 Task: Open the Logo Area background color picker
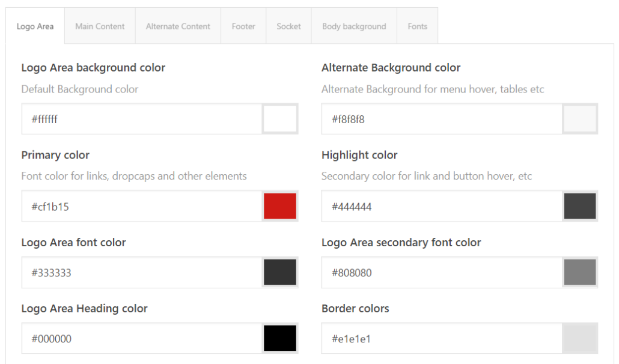(280, 118)
